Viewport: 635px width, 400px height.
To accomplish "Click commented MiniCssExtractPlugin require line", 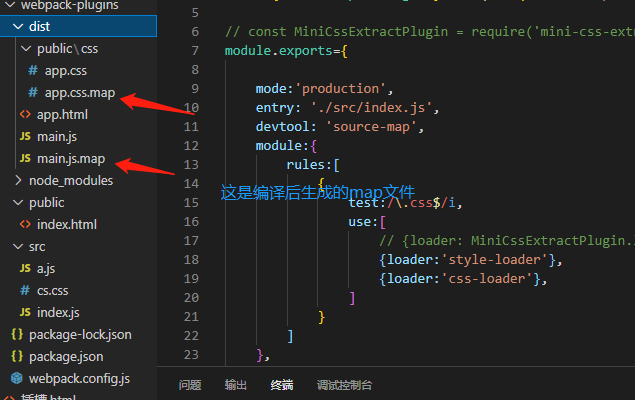I will 430,32.
